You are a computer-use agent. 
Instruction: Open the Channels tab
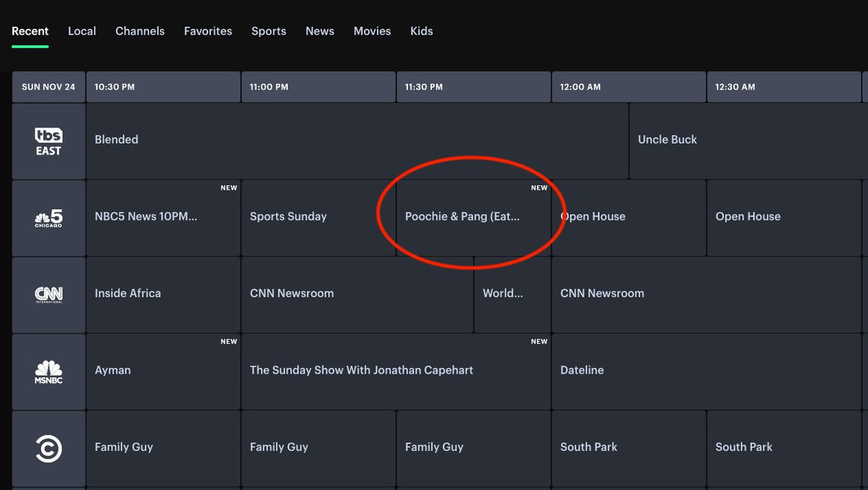pos(140,31)
